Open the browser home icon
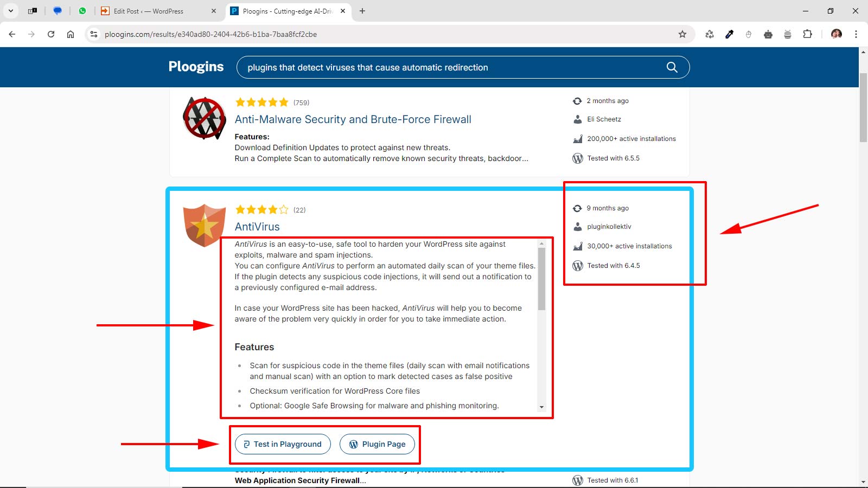868x488 pixels. 71,34
